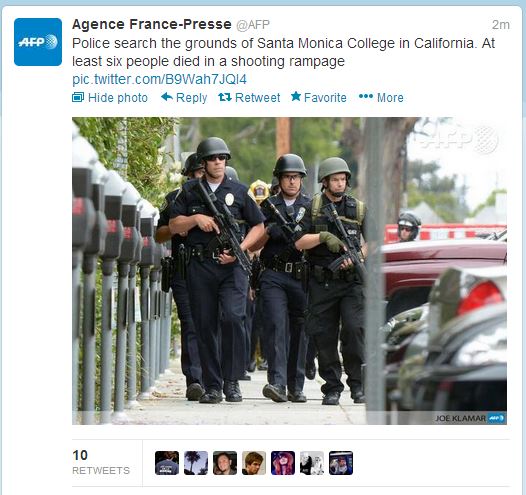Click the Hide photo icon
Screen dimensions: 526x495
tap(78, 97)
